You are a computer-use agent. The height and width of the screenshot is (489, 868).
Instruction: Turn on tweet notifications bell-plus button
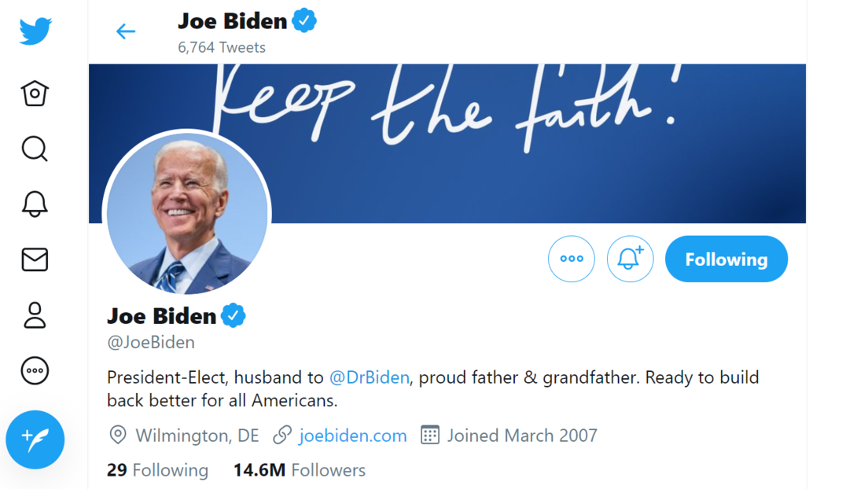click(x=630, y=259)
